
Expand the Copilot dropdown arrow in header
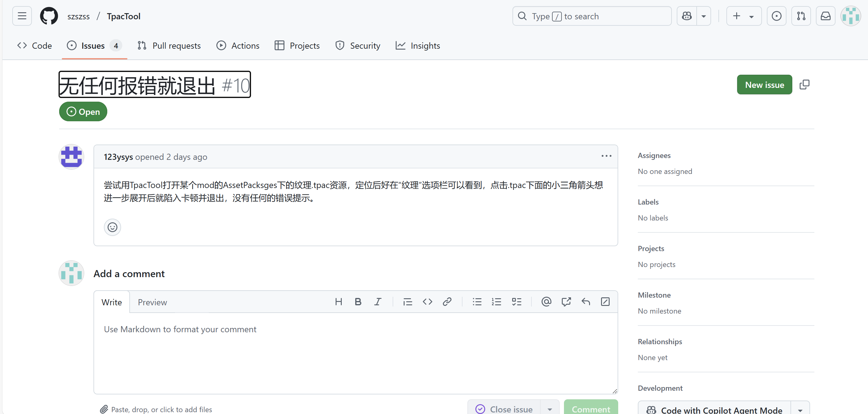(704, 16)
